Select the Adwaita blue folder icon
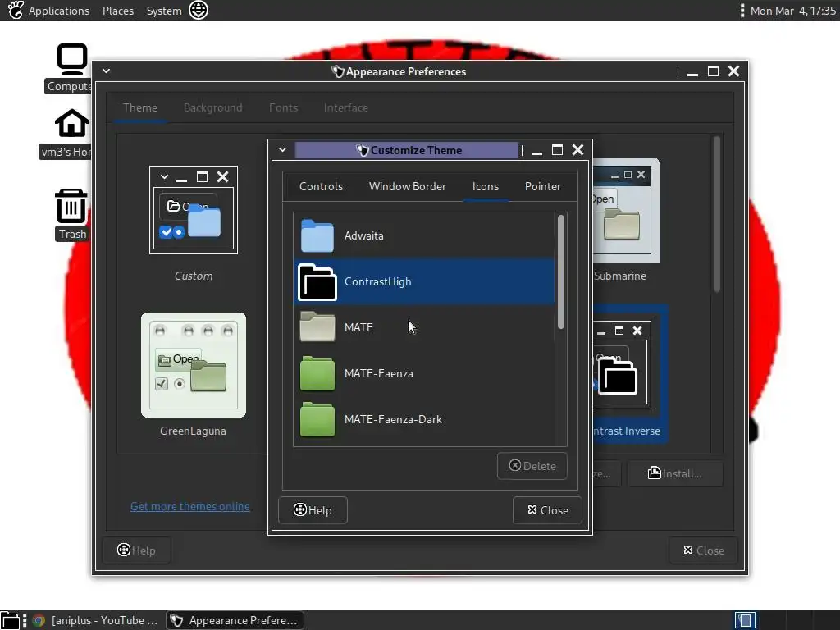Viewport: 840px width, 630px height. click(x=317, y=235)
